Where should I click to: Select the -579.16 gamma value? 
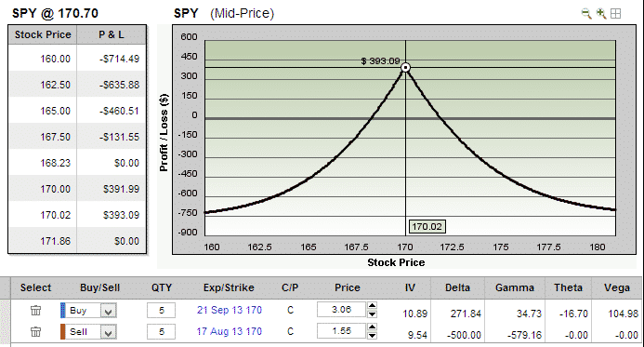click(x=524, y=335)
